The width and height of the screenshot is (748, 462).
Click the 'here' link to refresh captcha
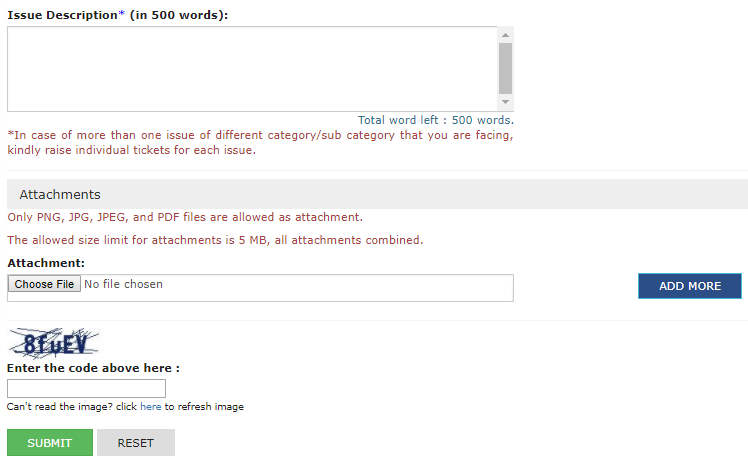pos(151,407)
